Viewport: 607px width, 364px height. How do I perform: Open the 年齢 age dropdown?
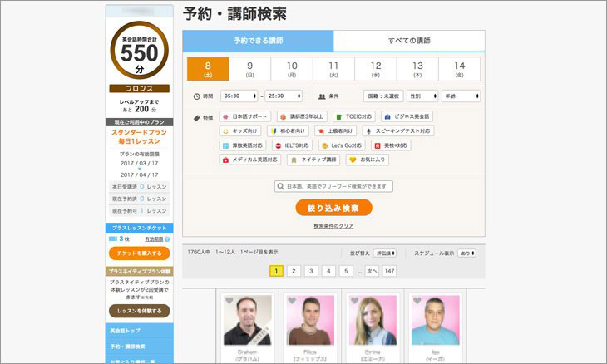pos(461,96)
